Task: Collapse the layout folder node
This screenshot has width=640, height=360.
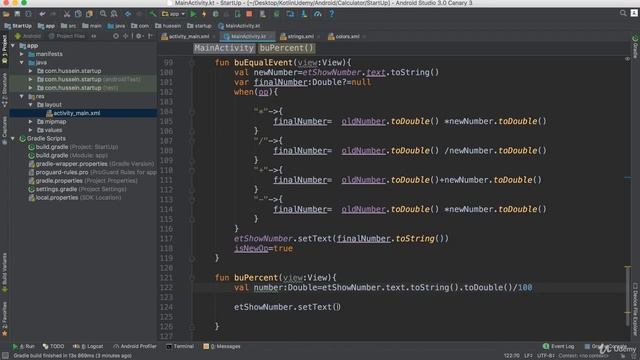Action: [x=30, y=105]
